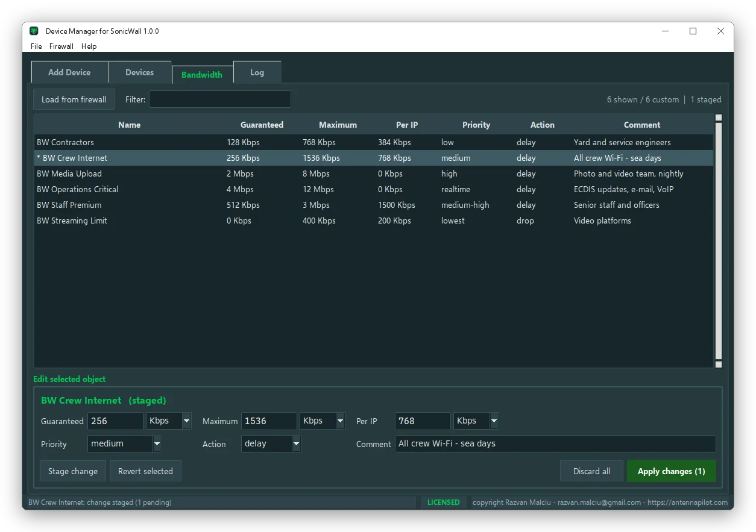
Task: Sort by the Priority column header
Action: [x=476, y=125]
